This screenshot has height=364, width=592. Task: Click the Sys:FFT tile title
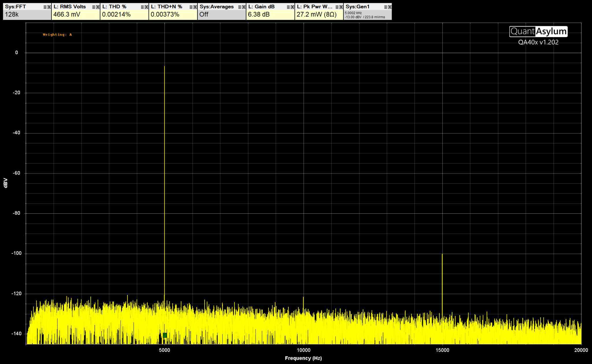[x=15, y=7]
